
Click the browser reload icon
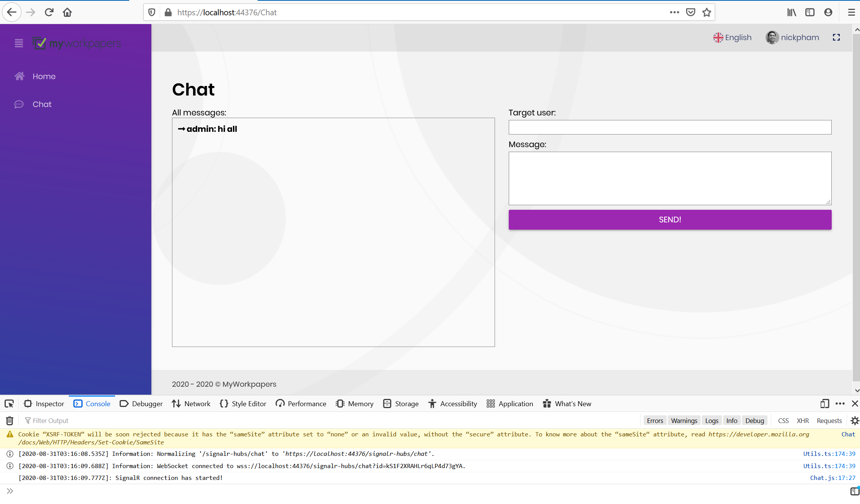click(x=49, y=13)
